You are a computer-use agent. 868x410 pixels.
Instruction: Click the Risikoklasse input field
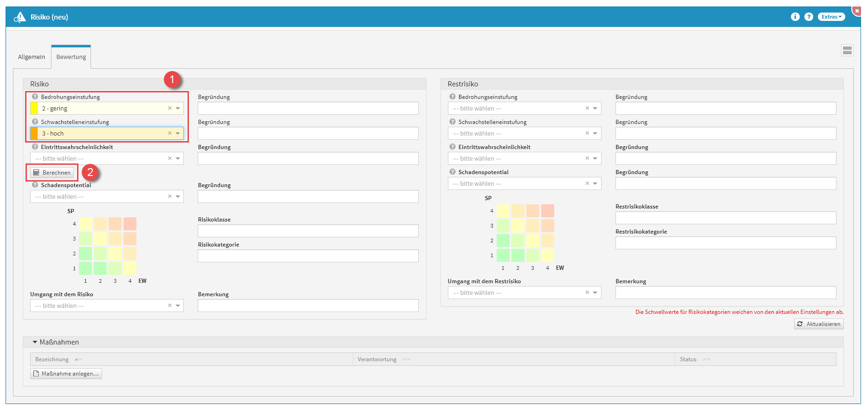click(308, 231)
